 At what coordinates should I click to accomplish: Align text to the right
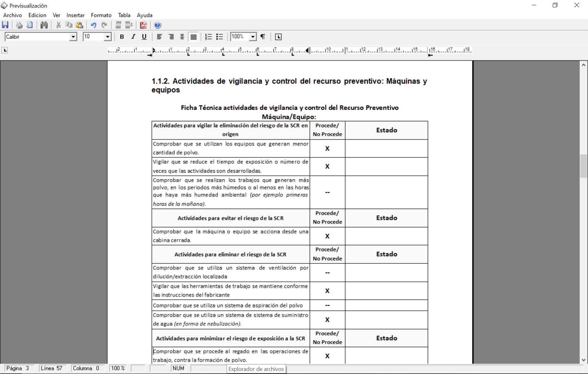171,37
